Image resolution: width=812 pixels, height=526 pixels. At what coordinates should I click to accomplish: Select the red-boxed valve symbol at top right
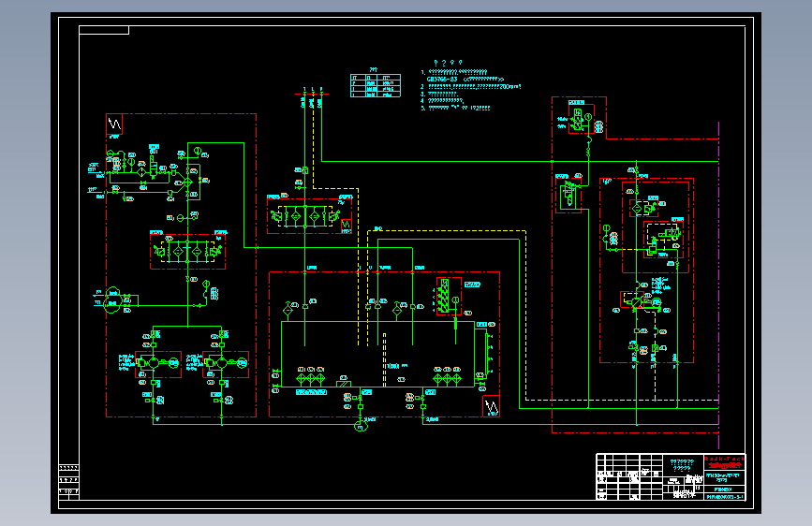581,119
